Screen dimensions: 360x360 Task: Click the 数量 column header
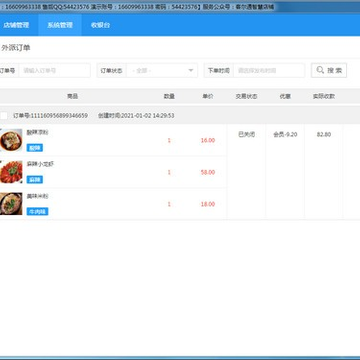(169, 97)
